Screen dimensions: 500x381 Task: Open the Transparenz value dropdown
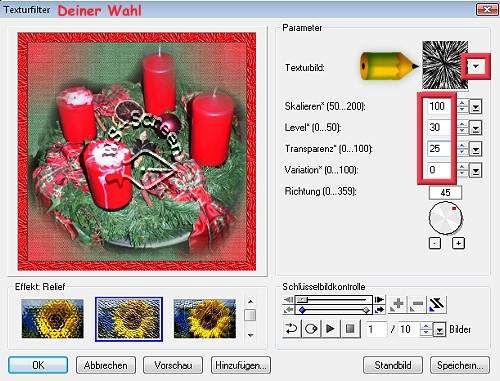[x=476, y=149]
